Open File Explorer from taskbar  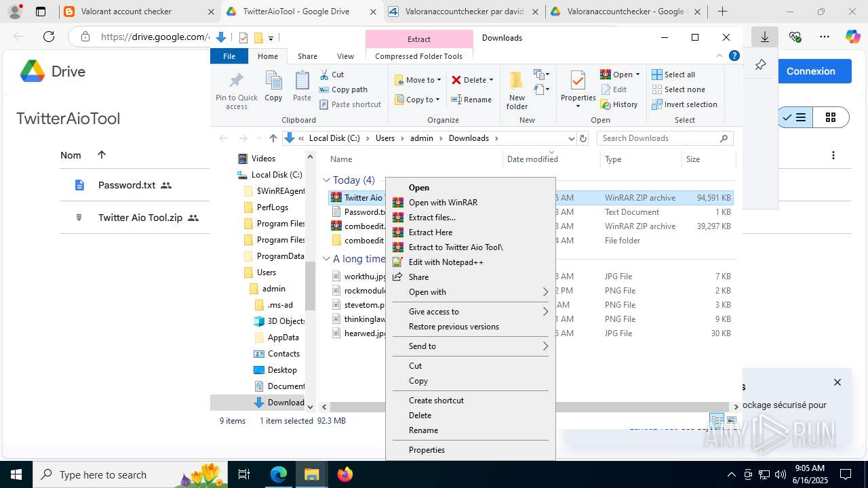tap(311, 474)
